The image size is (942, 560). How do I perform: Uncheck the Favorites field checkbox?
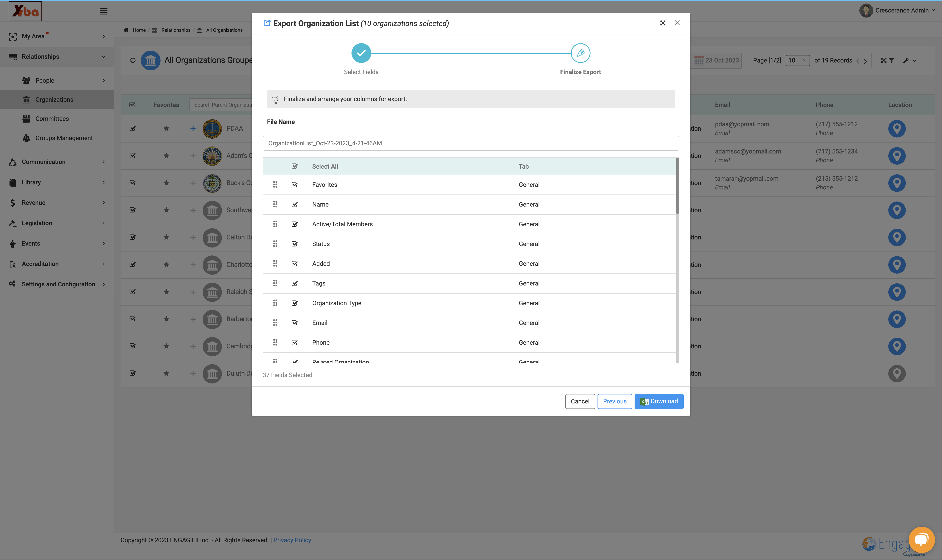(x=295, y=185)
